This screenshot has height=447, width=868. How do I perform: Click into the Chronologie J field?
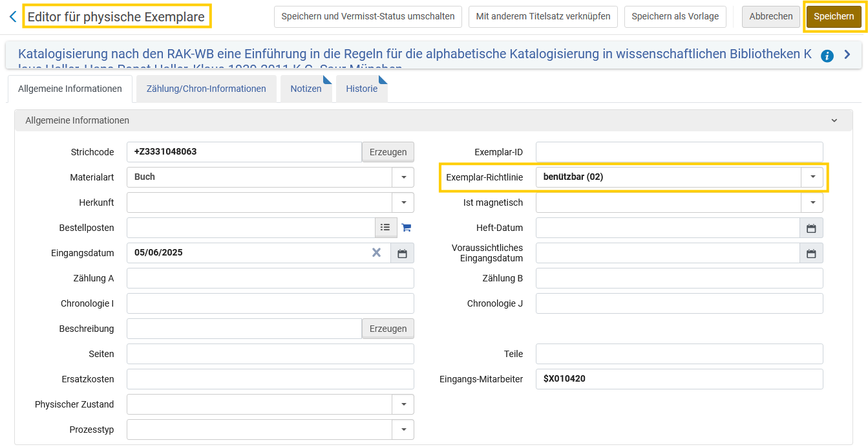coord(679,303)
